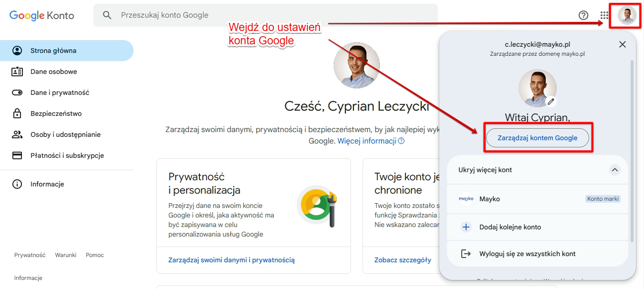Click the c.leczycki@mayko.pl email text
644x289 pixels.
coord(538,44)
